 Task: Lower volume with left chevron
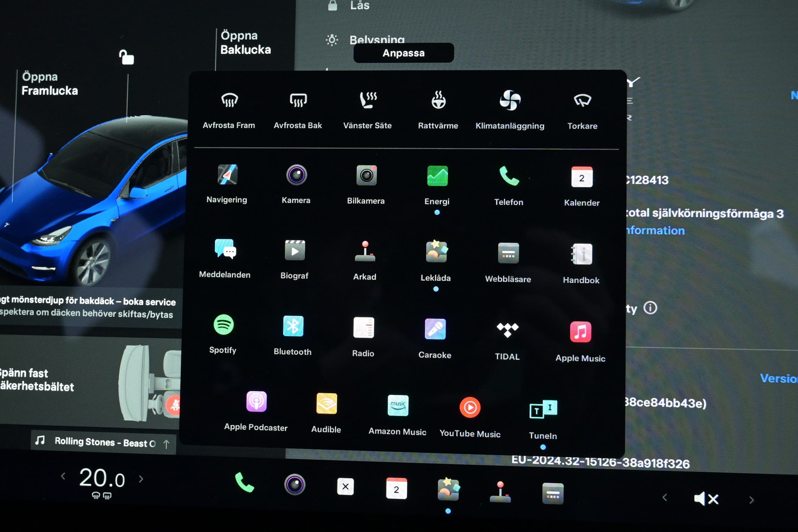[x=665, y=498]
